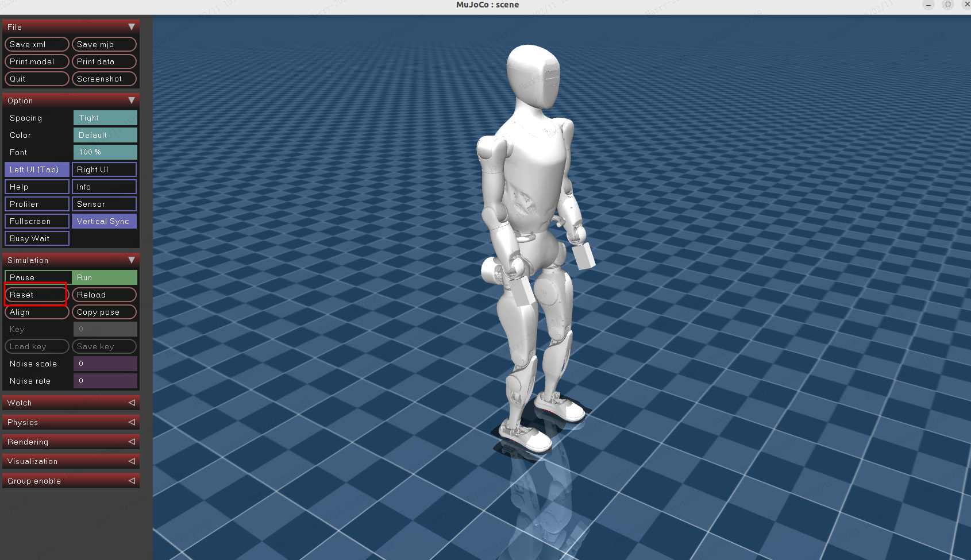
Task: Collapse the File section arrow
Action: coord(131,27)
